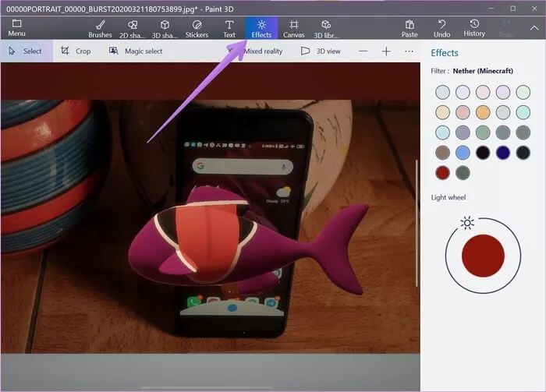Image resolution: width=546 pixels, height=392 pixels.
Task: Click the red center of the light wheel
Action: pos(483,256)
